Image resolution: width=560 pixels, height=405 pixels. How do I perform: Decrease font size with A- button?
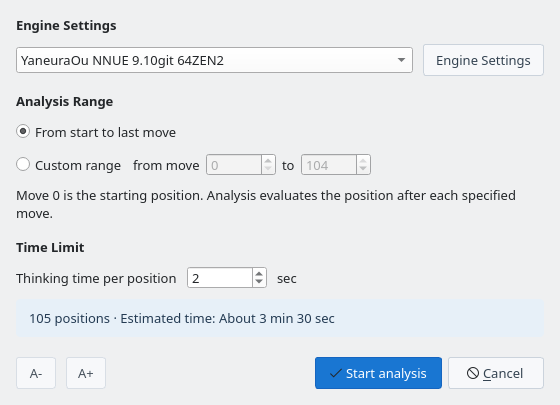coord(36,373)
